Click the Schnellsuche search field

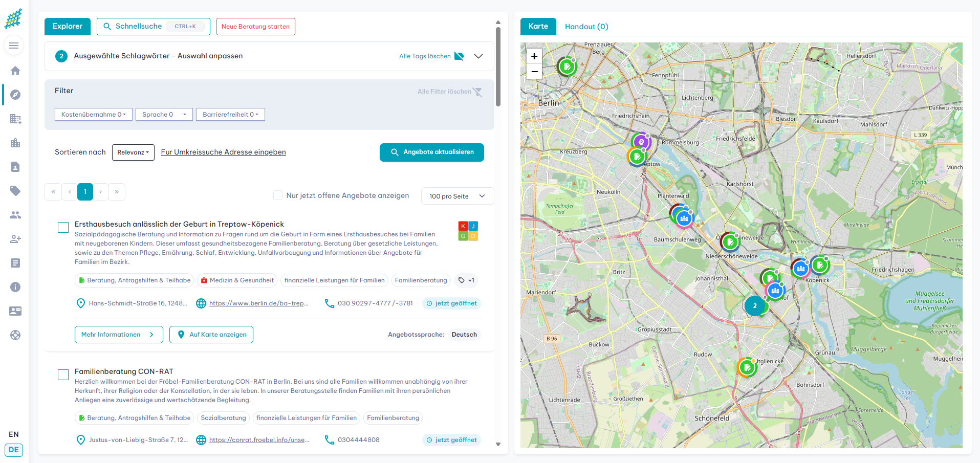pos(154,27)
